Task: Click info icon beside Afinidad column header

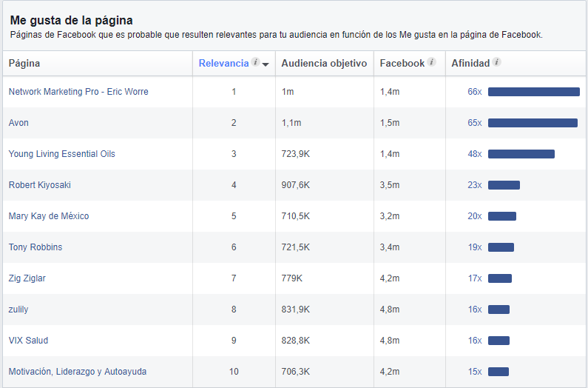Action: coord(497,63)
